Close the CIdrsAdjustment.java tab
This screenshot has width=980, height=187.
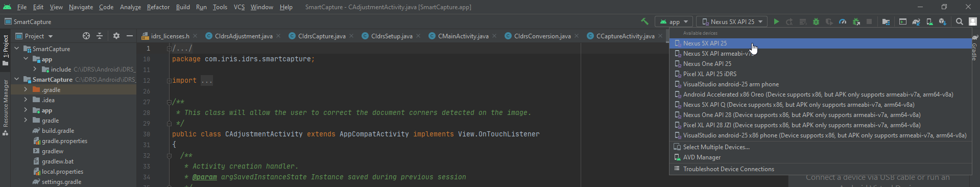coord(278,36)
